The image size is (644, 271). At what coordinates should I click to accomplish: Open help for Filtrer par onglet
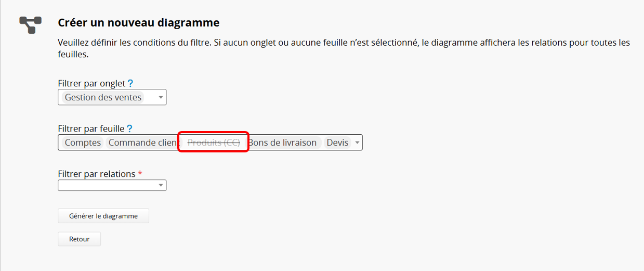tap(130, 83)
